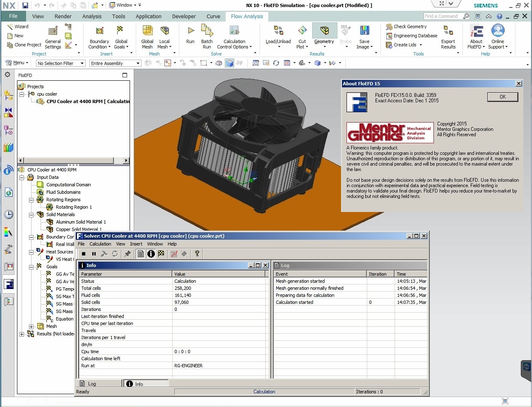Open the No Selection Filter dropdown
Image resolution: width=532 pixels, height=407 pixels.
point(60,63)
